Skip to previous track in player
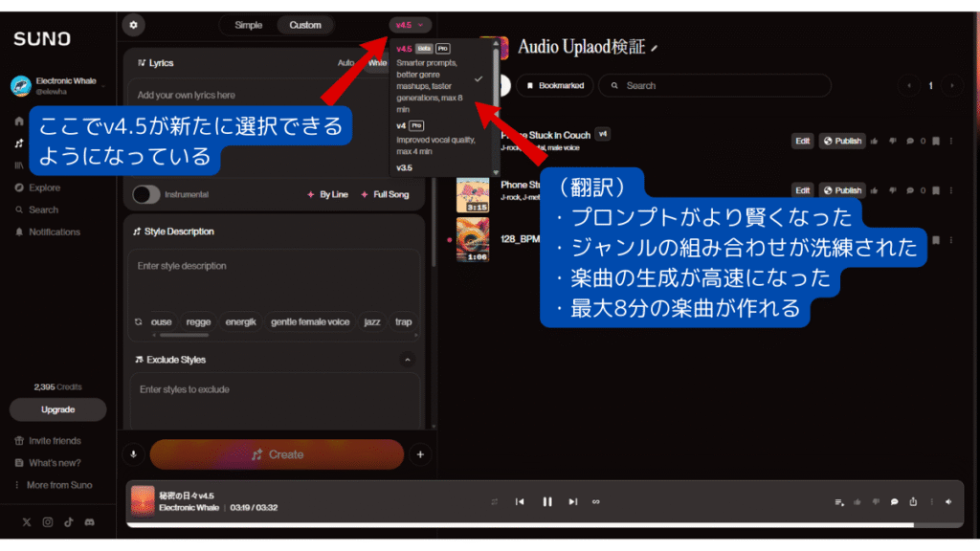The height and width of the screenshot is (551, 980). point(520,501)
